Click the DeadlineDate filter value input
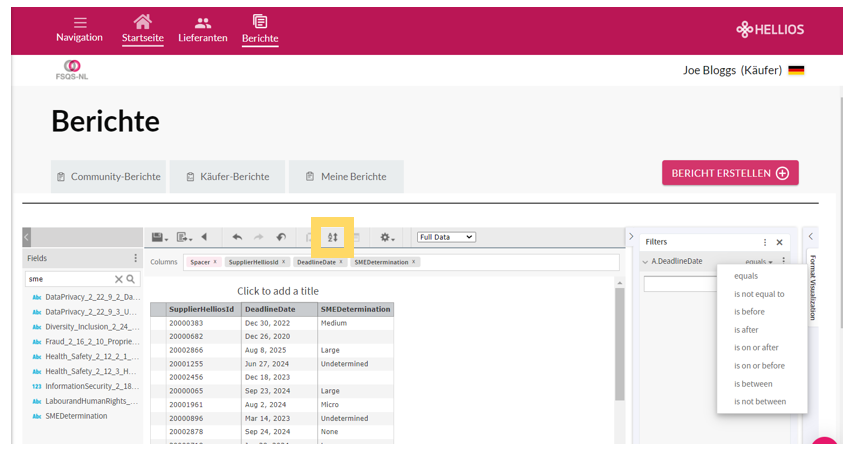 pos(680,284)
